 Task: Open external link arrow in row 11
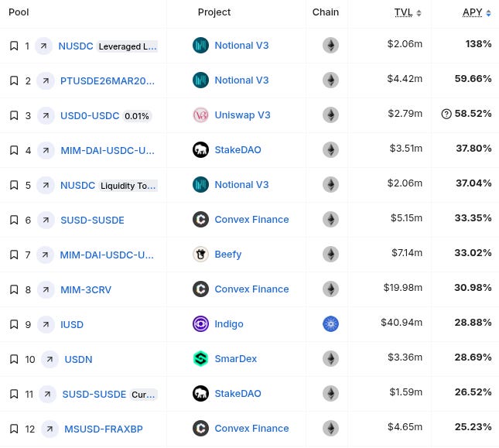(48, 395)
